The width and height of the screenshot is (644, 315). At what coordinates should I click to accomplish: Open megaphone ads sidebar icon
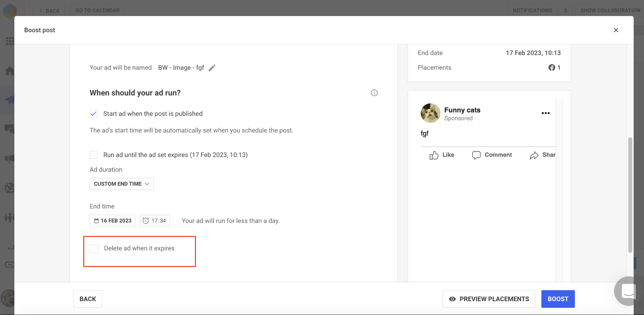click(x=9, y=159)
